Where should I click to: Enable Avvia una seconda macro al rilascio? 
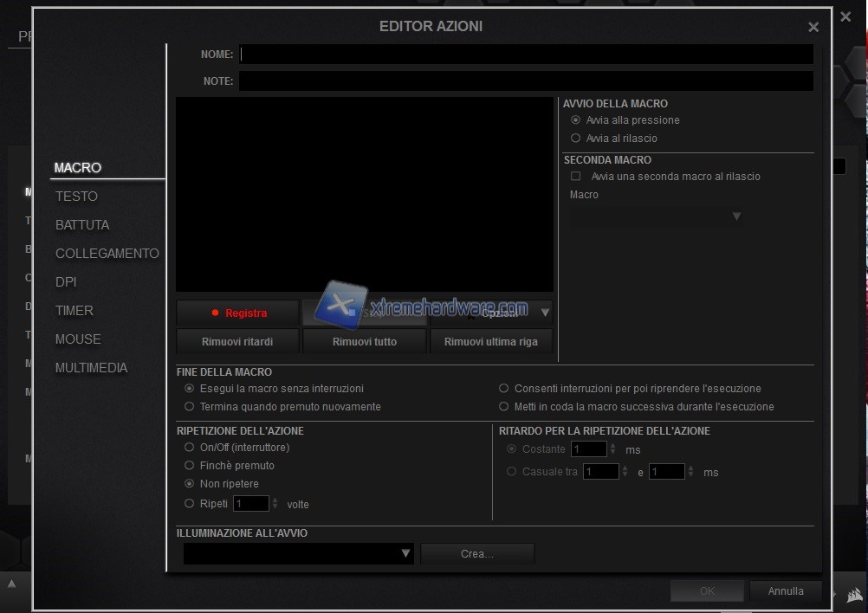click(576, 177)
